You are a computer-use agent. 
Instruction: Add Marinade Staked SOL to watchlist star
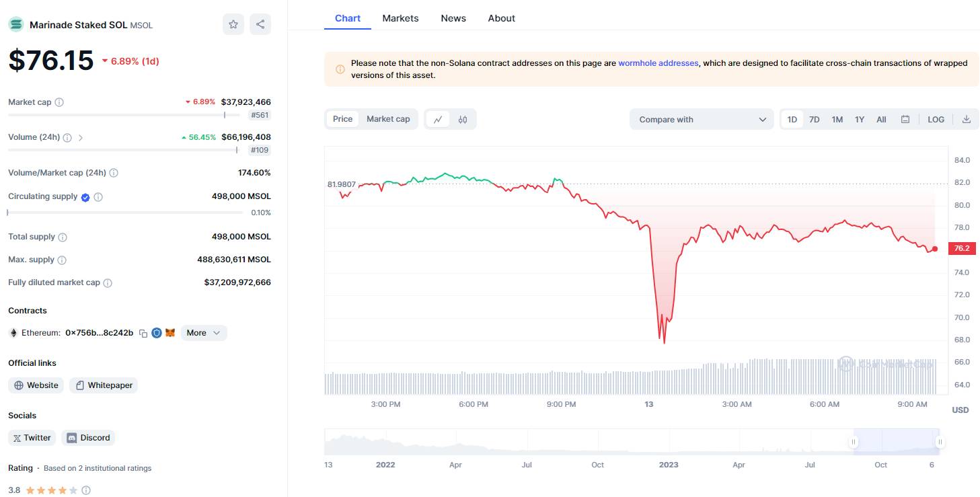tap(233, 24)
